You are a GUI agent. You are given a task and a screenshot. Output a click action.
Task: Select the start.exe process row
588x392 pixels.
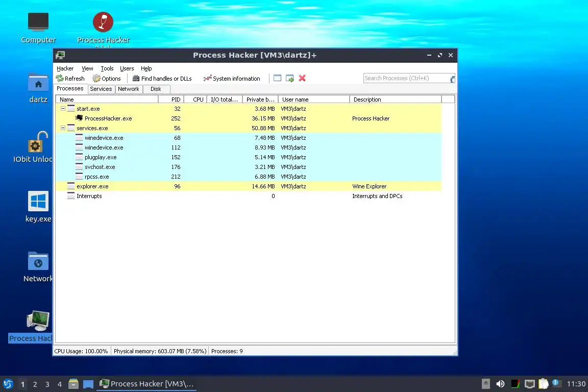tap(249, 108)
